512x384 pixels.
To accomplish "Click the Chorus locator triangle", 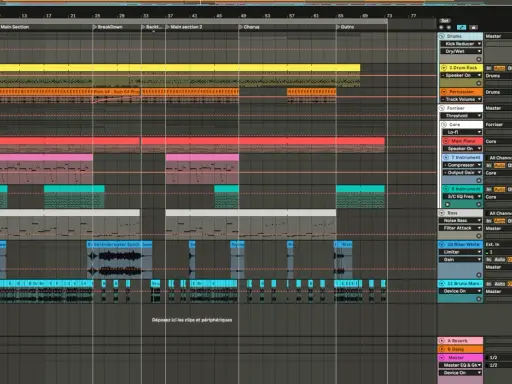I will 241,27.
